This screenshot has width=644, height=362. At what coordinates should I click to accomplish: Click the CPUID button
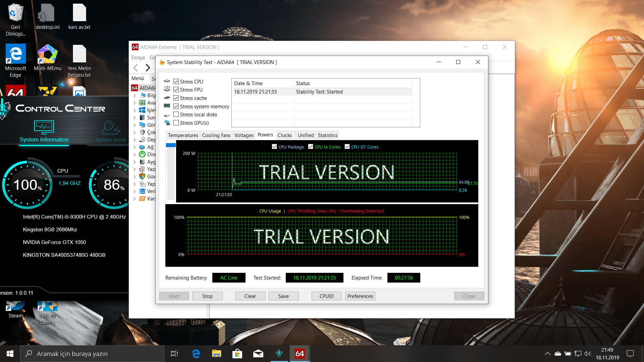(326, 296)
